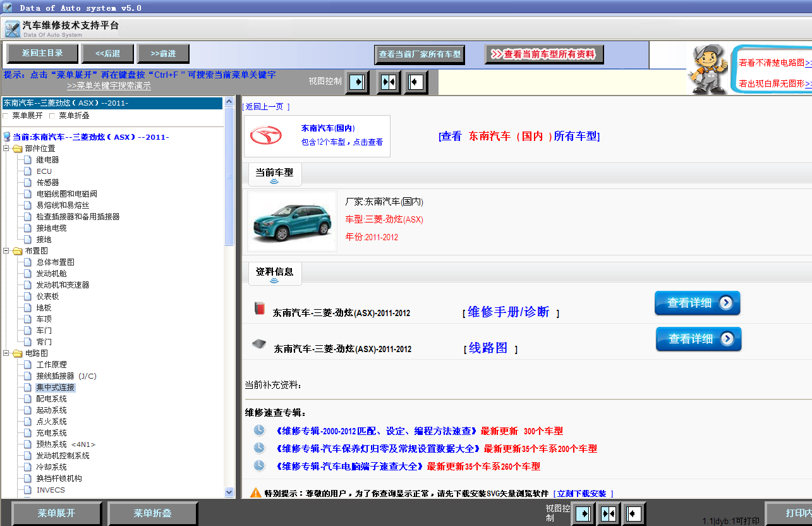
Task: Click the orange warning icon beside 特别提示
Action: [256, 492]
